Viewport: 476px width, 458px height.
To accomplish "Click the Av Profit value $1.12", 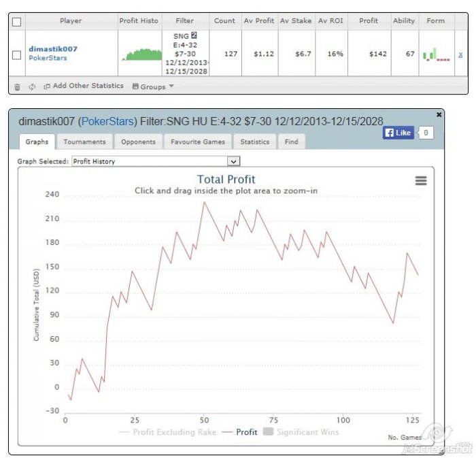I will point(264,54).
